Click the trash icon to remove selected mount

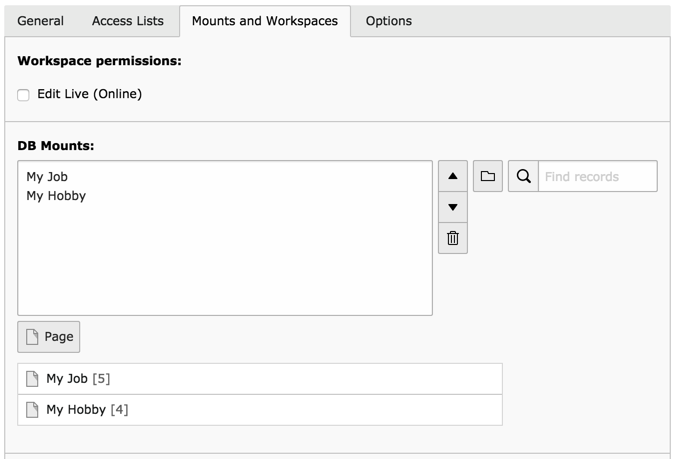tap(452, 238)
